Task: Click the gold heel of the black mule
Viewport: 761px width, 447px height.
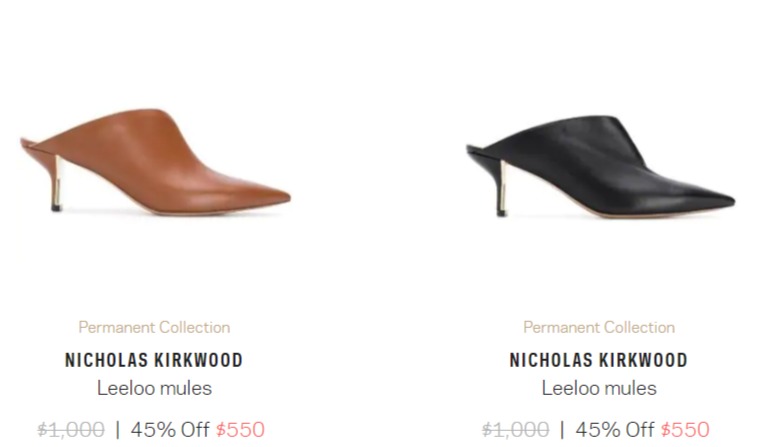Action: coord(502,188)
